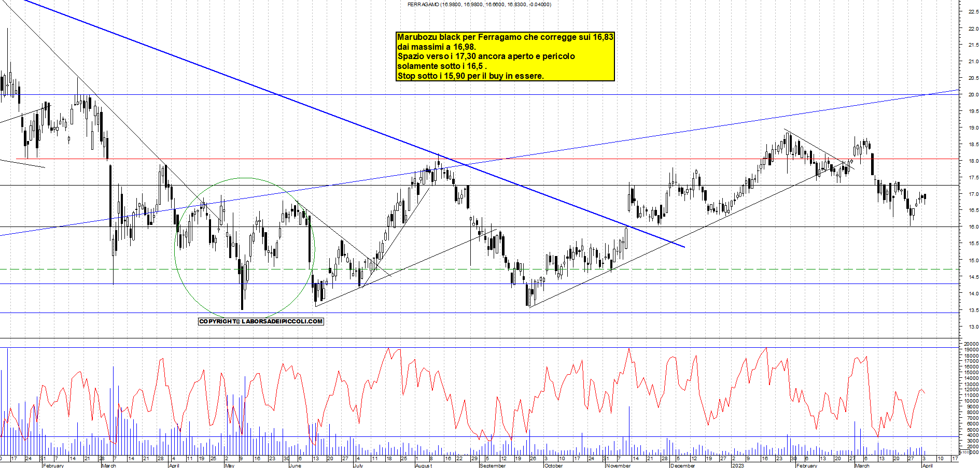Click the 2000 volume axis label

(972, 447)
